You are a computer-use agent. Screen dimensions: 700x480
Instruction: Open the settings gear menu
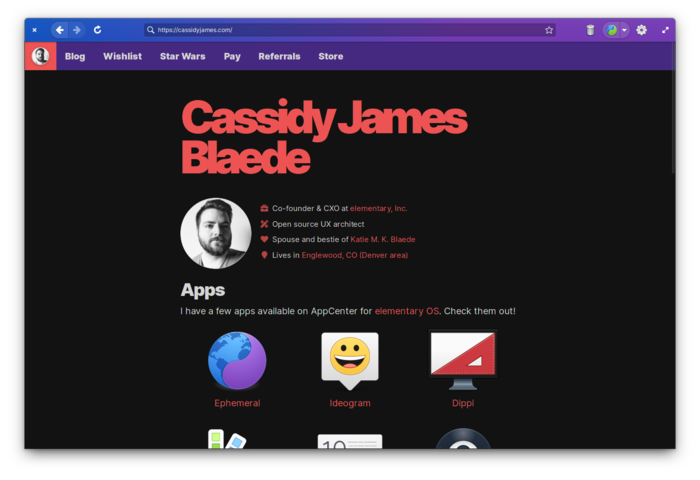coord(642,30)
